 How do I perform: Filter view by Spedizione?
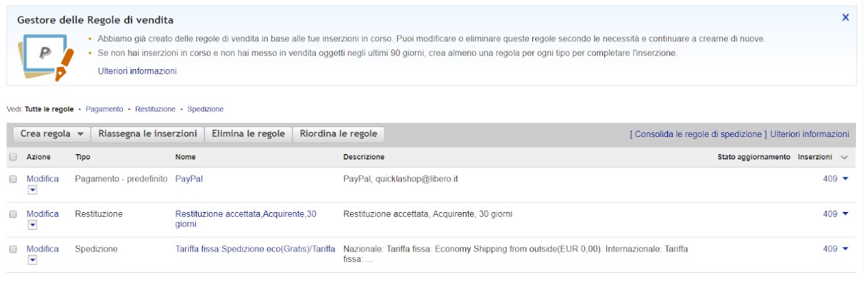pyautogui.click(x=206, y=109)
